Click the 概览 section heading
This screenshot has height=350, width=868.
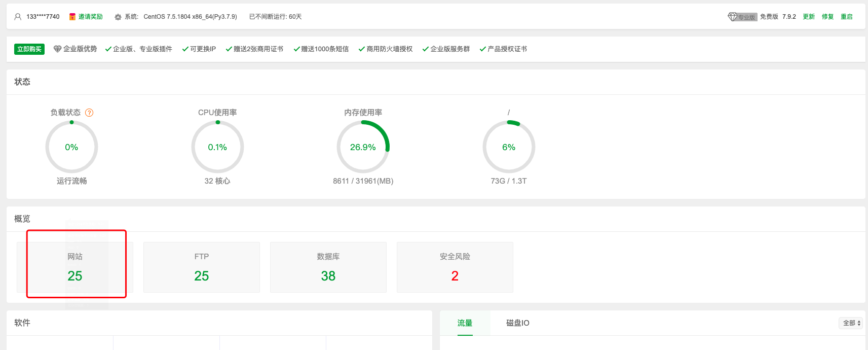pos(22,219)
